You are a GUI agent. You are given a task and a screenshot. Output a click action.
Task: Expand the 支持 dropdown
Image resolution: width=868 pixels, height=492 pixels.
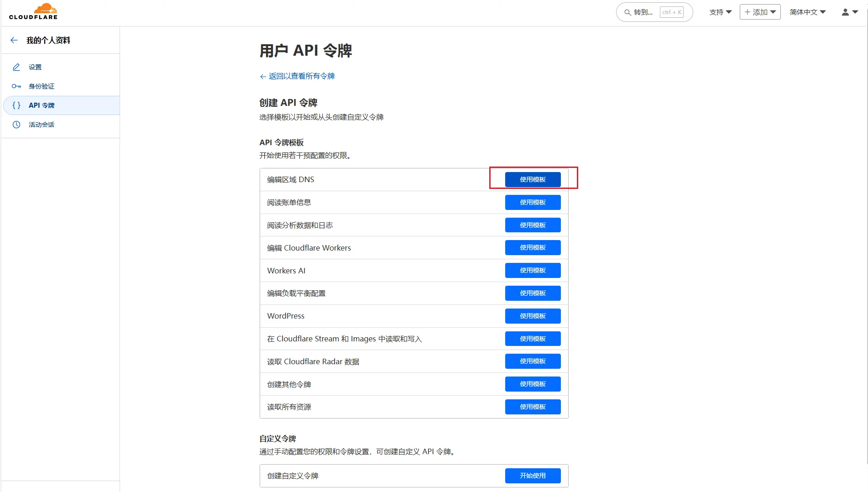tap(720, 12)
